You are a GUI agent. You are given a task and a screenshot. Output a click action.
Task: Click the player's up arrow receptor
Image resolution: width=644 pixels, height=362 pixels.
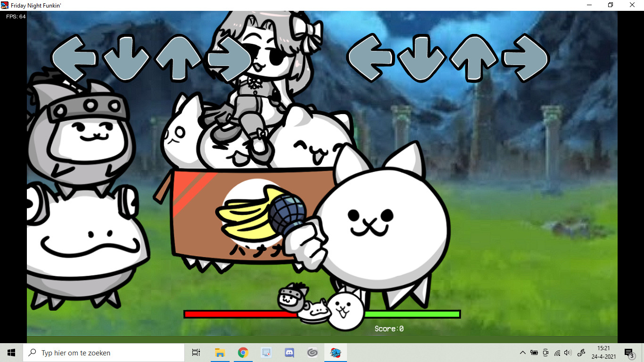tap(473, 58)
